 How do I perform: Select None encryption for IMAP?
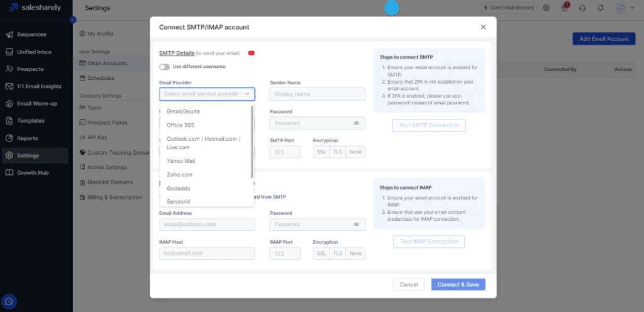(x=356, y=253)
